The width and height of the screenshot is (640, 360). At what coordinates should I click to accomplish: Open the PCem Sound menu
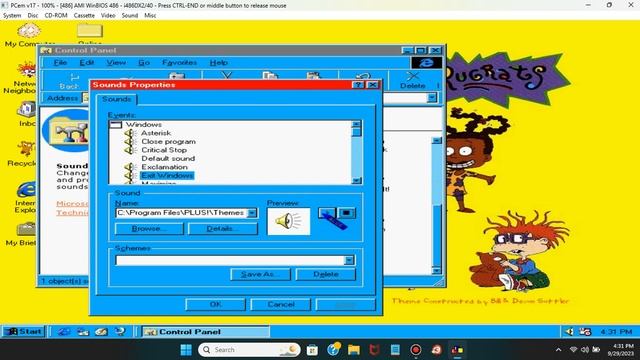click(x=130, y=16)
